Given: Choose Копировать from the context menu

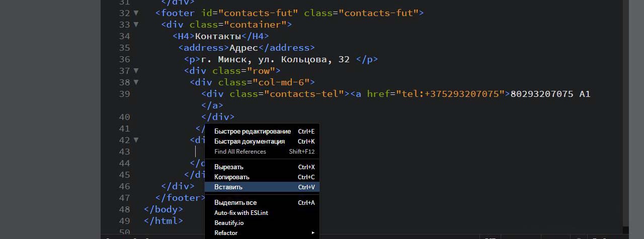Looking at the screenshot, I should point(232,177).
